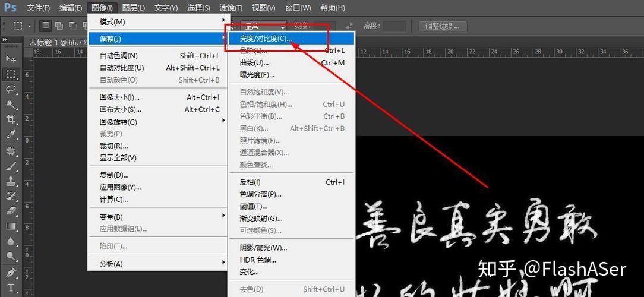Select the Blur tool
This screenshot has width=644, height=297.
11,241
